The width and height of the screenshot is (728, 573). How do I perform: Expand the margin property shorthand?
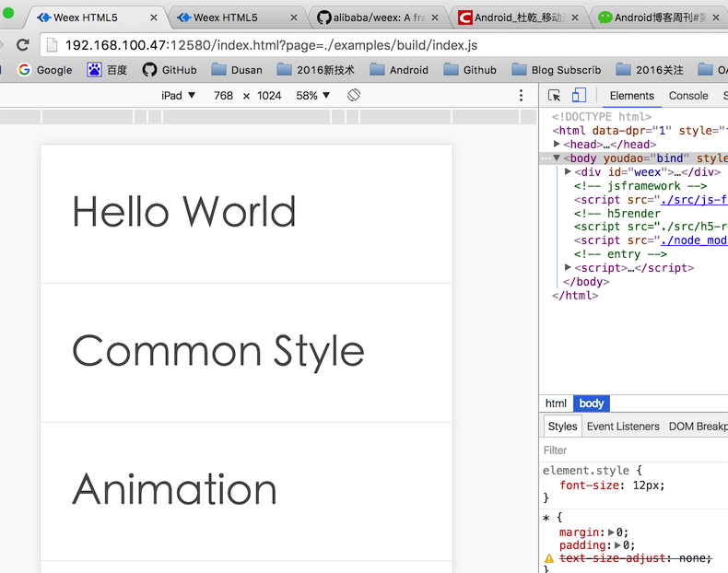612,532
